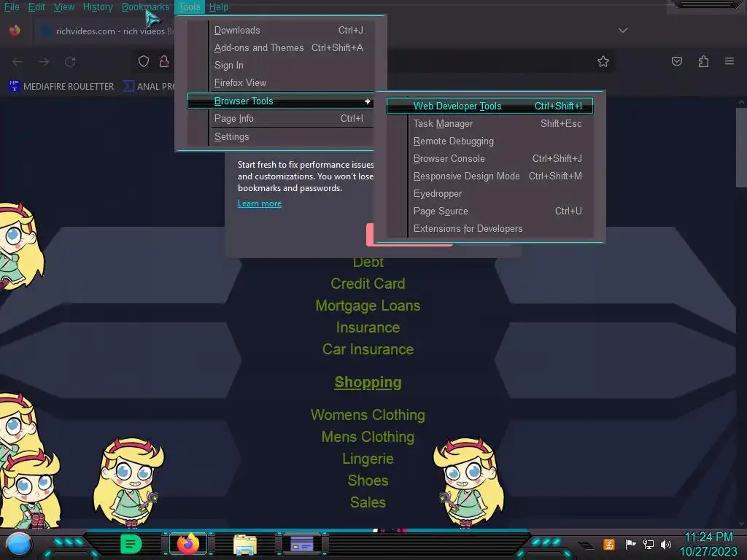Viewport: 747px width, 560px height.
Task: Launch Web Developer Tools
Action: [x=489, y=106]
